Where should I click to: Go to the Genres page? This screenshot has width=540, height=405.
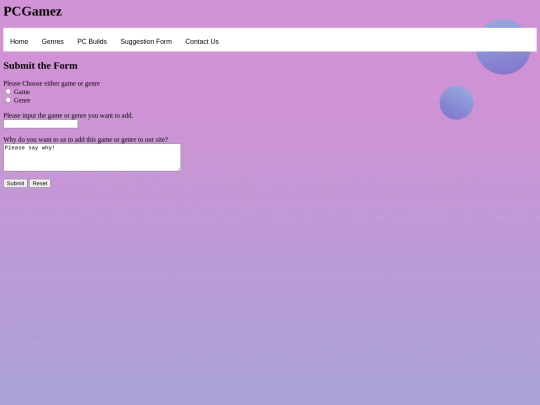(x=53, y=41)
